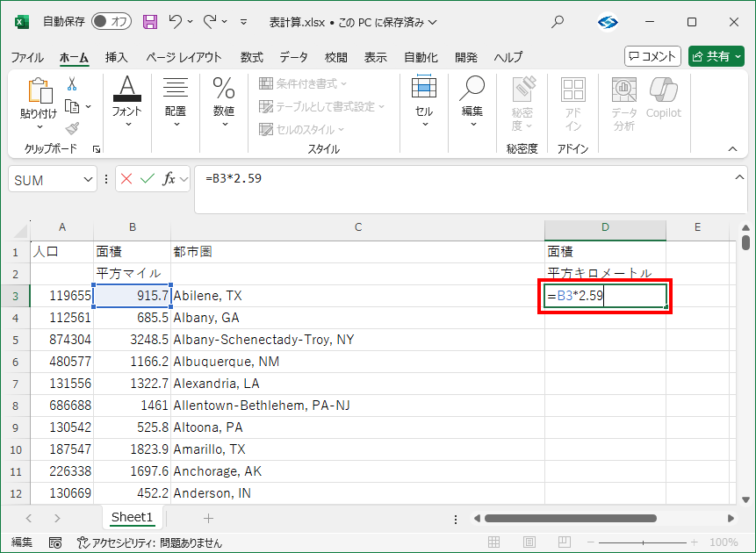Open the clipboard pane launcher
Screen dimensions: 756x553
(x=97, y=149)
